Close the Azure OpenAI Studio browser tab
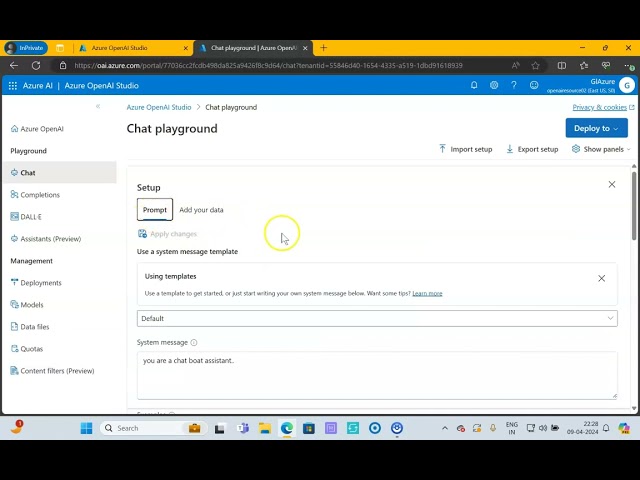Screen dimensions: 640x480 coord(186,48)
